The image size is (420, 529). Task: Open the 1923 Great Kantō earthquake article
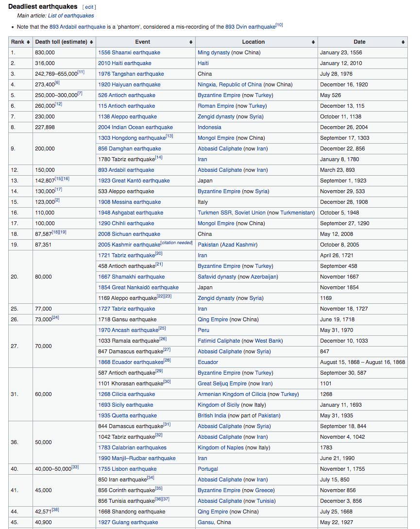pyautogui.click(x=134, y=181)
